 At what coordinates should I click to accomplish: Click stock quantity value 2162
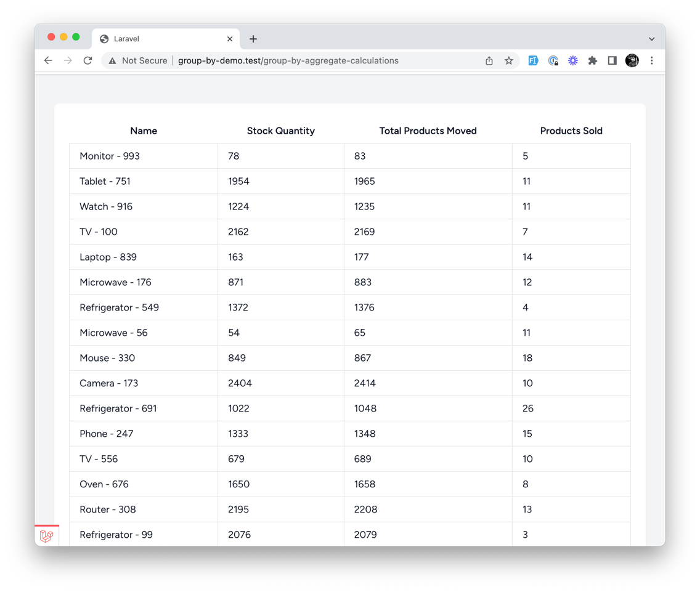tap(238, 232)
